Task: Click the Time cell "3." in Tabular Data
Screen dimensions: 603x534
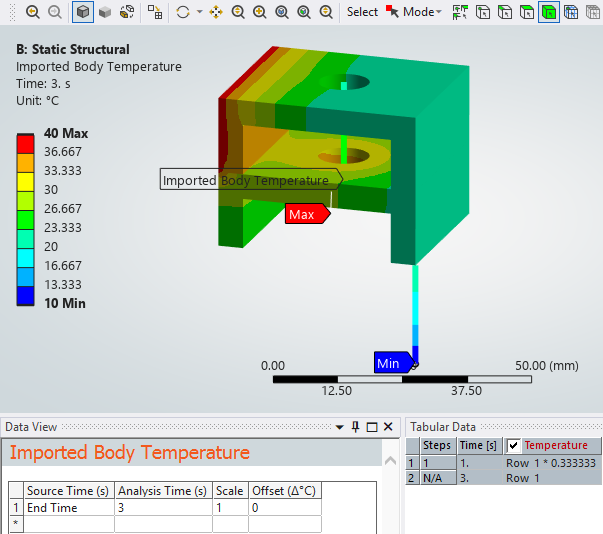Action: tap(480, 478)
